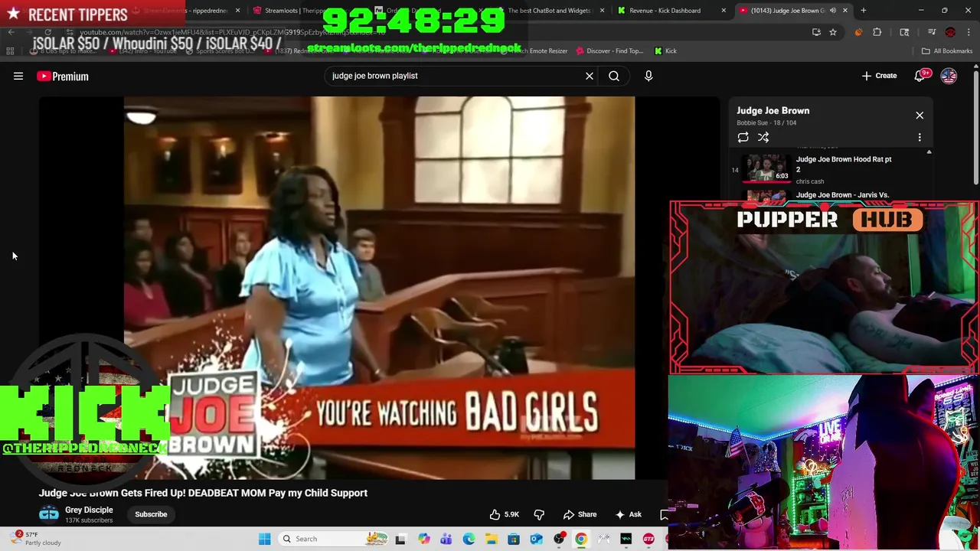Dislike the video
The image size is (980, 551).
pos(539,514)
